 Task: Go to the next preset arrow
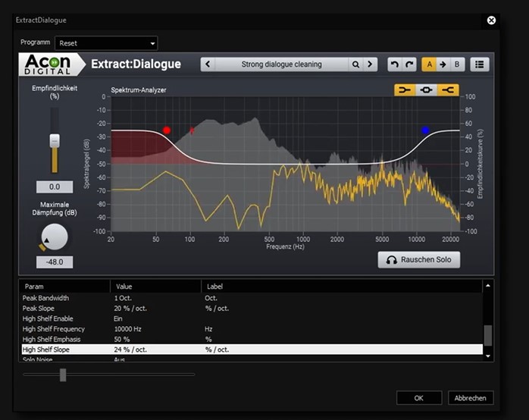370,64
